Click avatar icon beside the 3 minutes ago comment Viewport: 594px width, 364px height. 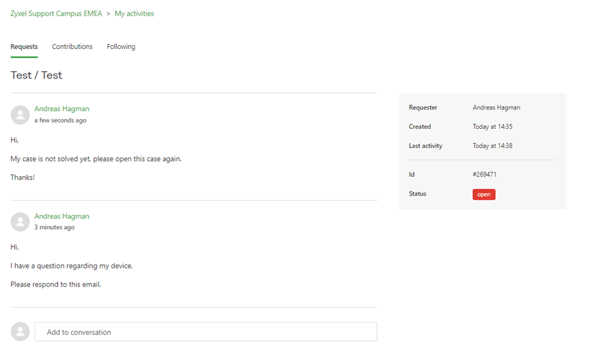(x=20, y=222)
